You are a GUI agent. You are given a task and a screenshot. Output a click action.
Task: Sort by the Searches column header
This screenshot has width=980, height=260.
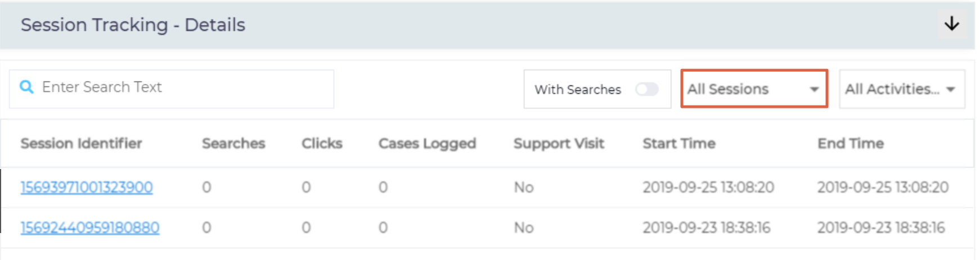click(233, 143)
